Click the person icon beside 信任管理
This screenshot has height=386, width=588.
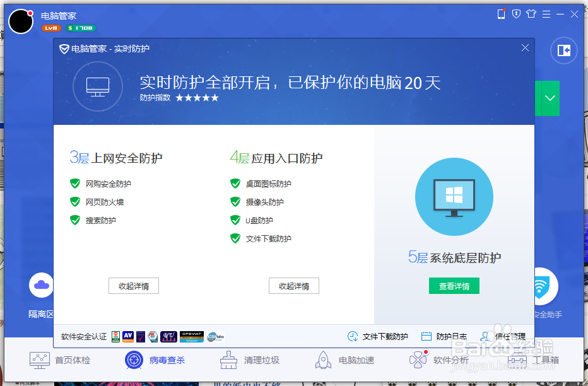[485, 336]
